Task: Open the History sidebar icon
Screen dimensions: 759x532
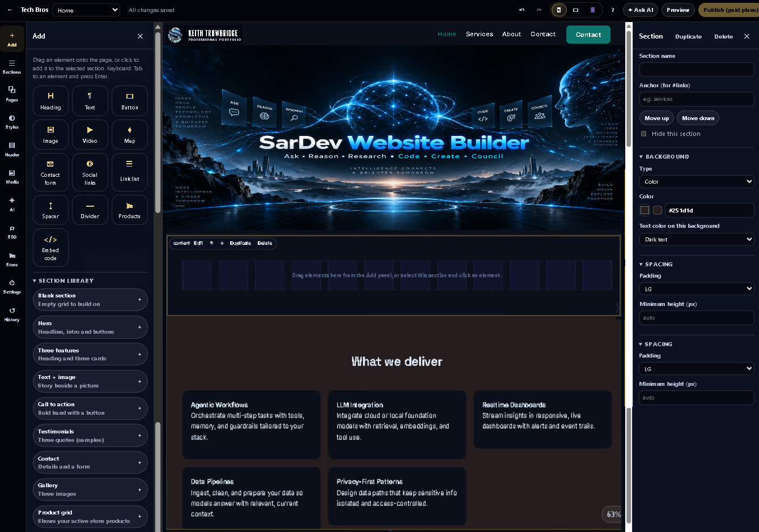Action: pyautogui.click(x=12, y=314)
